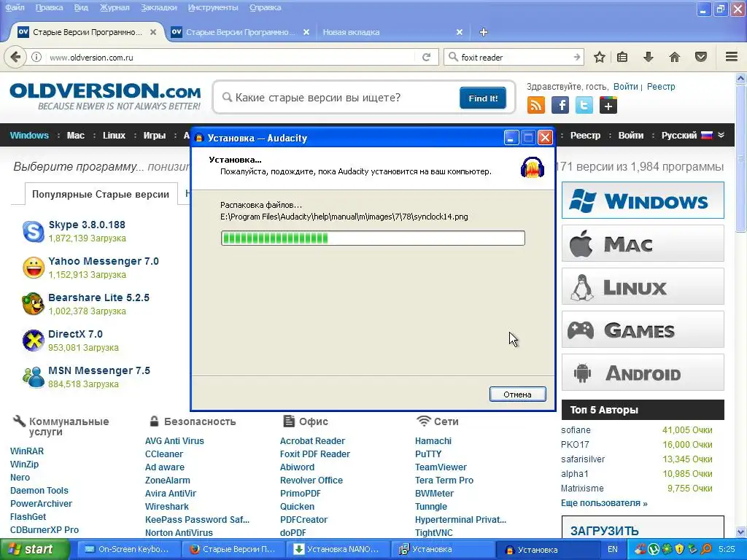Click the Linux platform banner
The width and height of the screenshot is (747, 560).
[x=643, y=286]
